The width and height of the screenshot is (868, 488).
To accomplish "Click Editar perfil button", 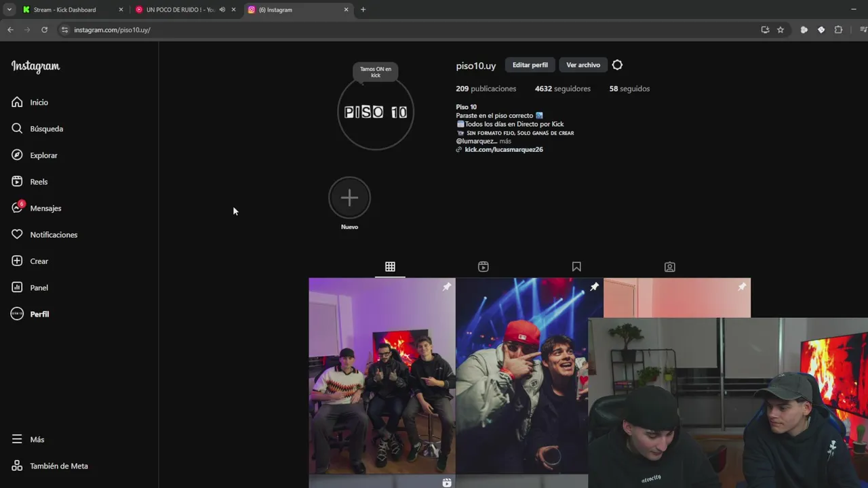I will (530, 65).
